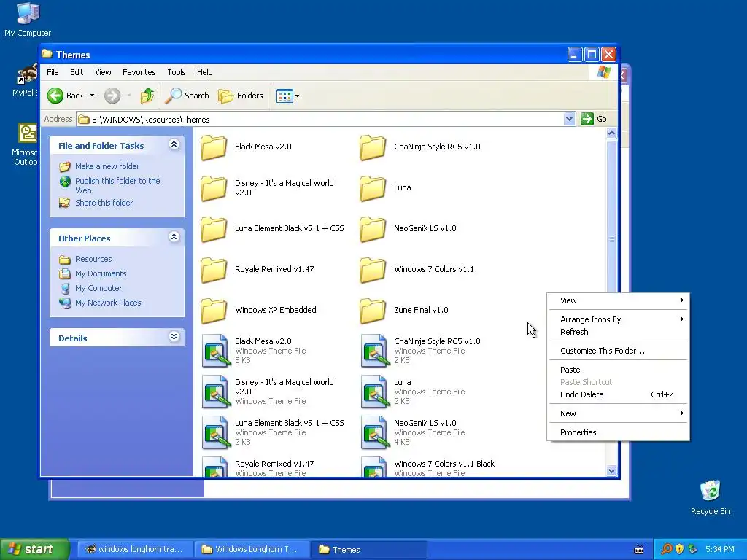Choose Refresh from the context menu
747x560 pixels.
tap(619, 332)
